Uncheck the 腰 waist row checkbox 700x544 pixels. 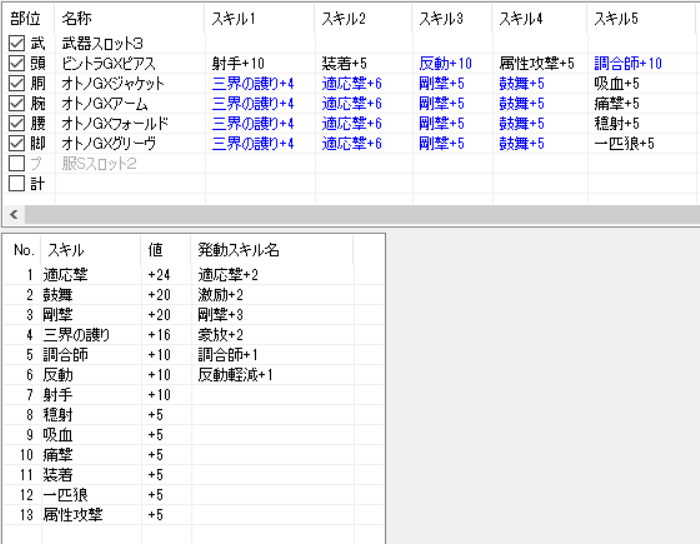click(x=17, y=124)
